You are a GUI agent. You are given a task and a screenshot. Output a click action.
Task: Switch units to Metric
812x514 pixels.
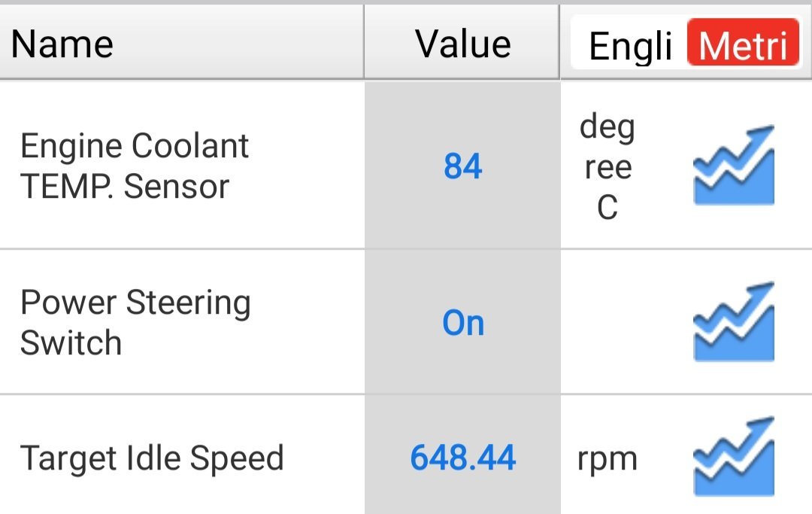point(744,43)
